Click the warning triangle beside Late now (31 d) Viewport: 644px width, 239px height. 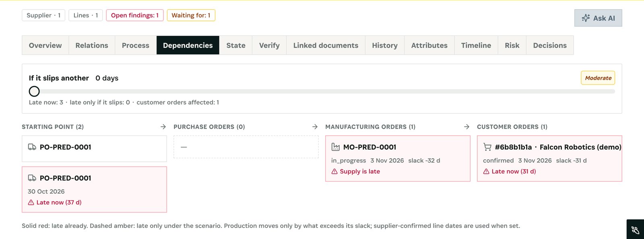(486, 171)
